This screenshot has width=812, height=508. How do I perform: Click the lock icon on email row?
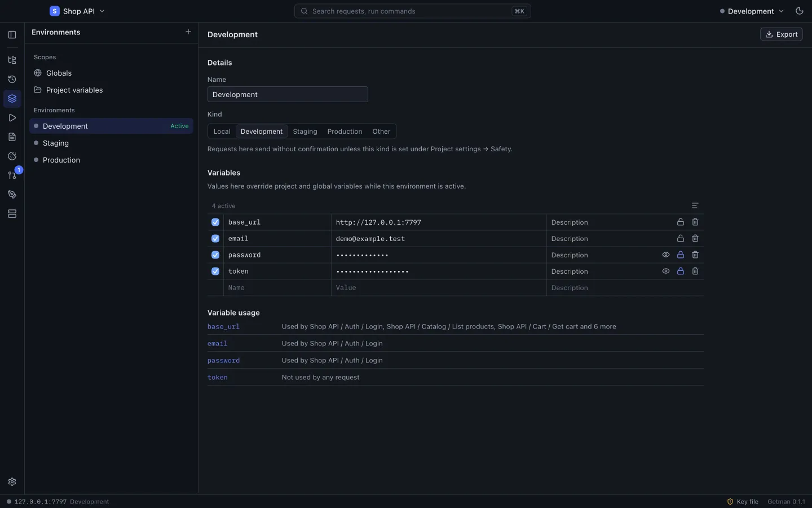point(681,239)
